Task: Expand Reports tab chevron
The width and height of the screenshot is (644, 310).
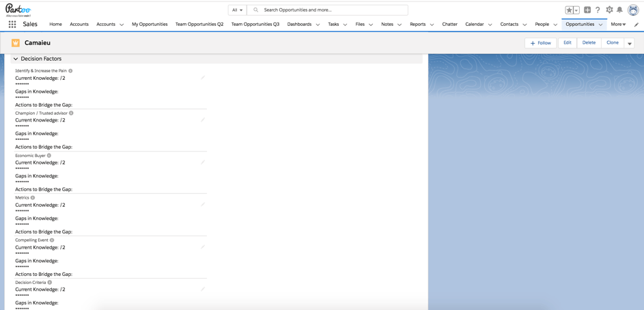Action: [x=432, y=25]
